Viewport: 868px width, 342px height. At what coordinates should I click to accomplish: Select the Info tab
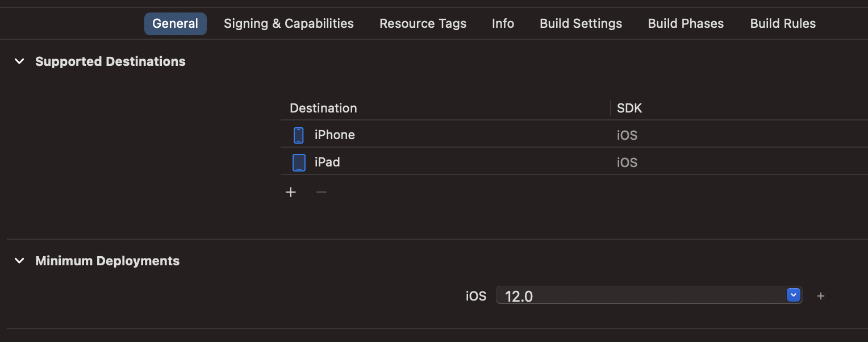pos(503,24)
